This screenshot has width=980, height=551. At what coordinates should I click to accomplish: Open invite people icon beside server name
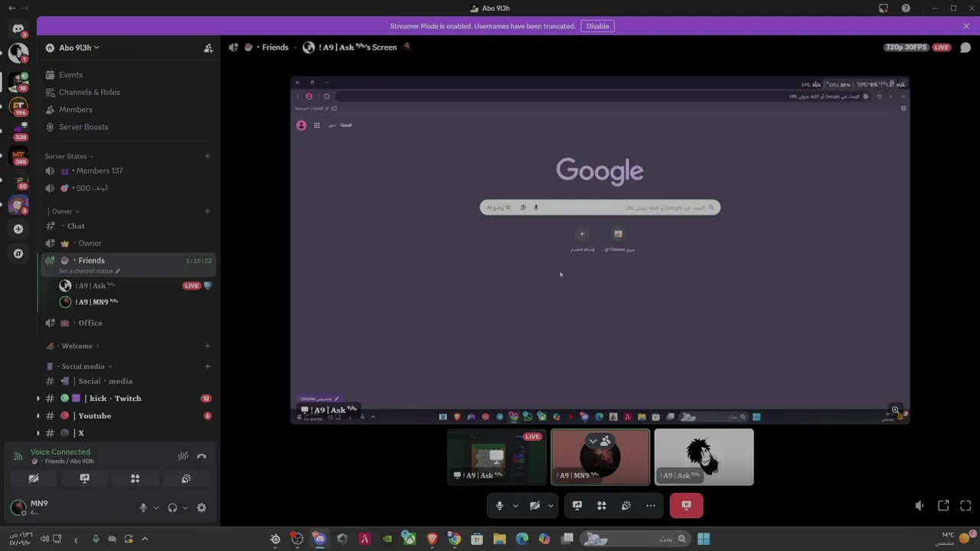click(208, 47)
